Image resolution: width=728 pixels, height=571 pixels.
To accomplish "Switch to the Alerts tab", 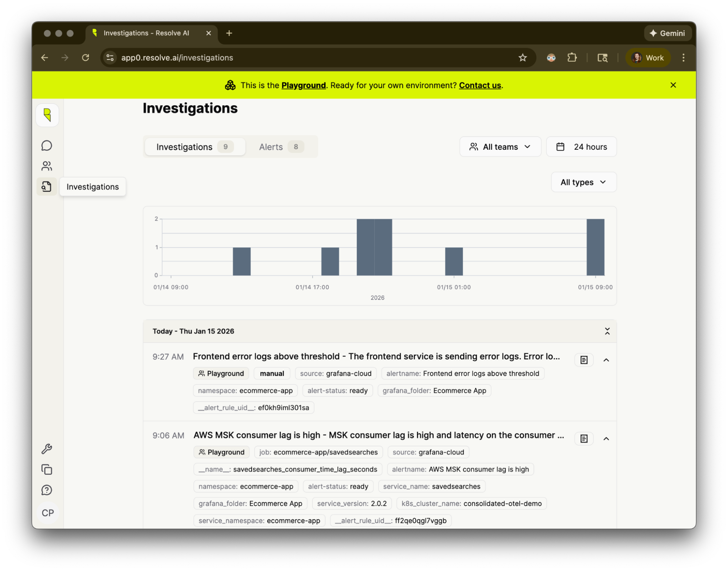I will (281, 146).
